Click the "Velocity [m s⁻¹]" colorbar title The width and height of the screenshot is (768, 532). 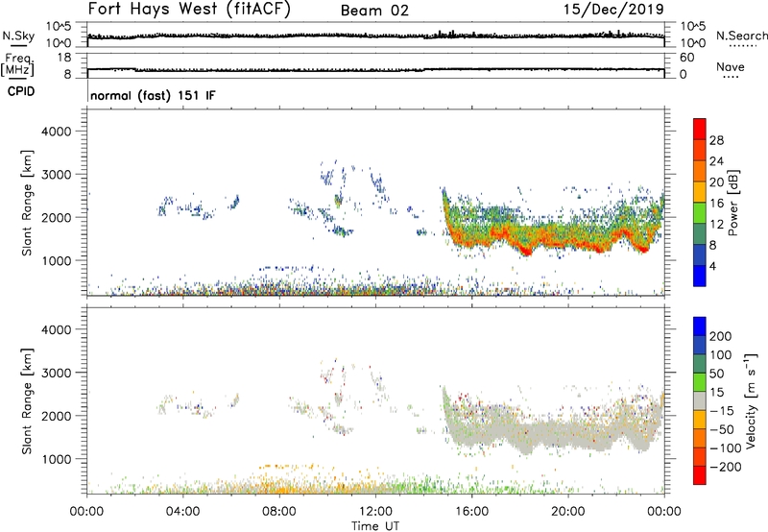point(751,400)
